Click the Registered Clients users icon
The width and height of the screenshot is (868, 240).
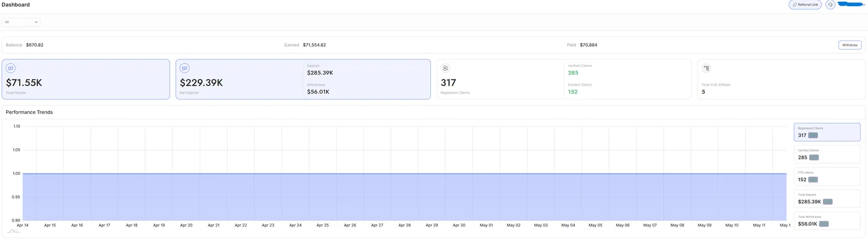click(x=445, y=68)
